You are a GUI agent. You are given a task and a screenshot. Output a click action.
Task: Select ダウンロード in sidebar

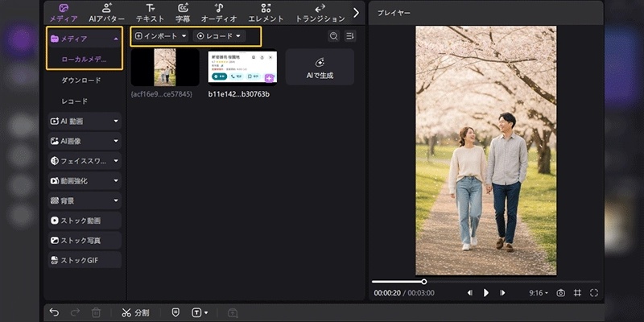click(x=81, y=80)
